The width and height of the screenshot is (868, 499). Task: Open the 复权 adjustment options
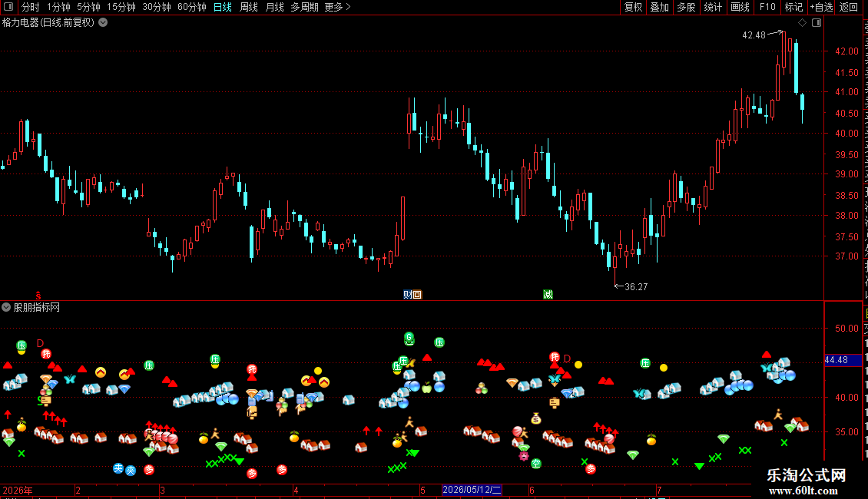point(633,7)
